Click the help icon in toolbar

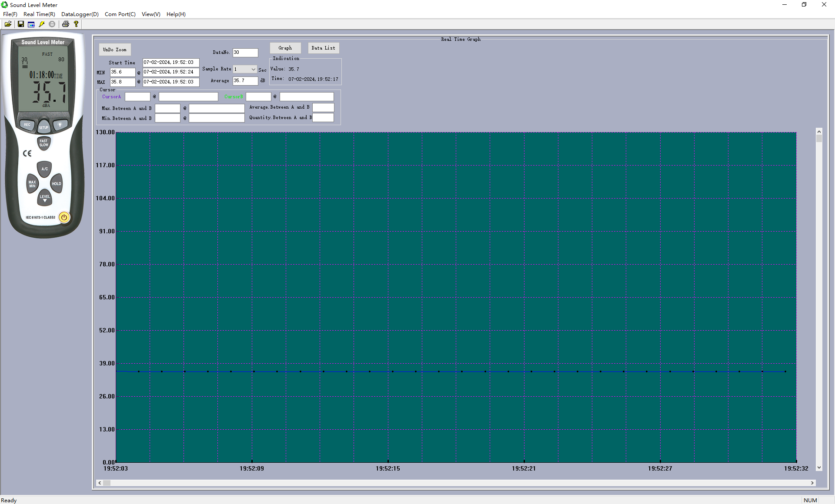(76, 24)
